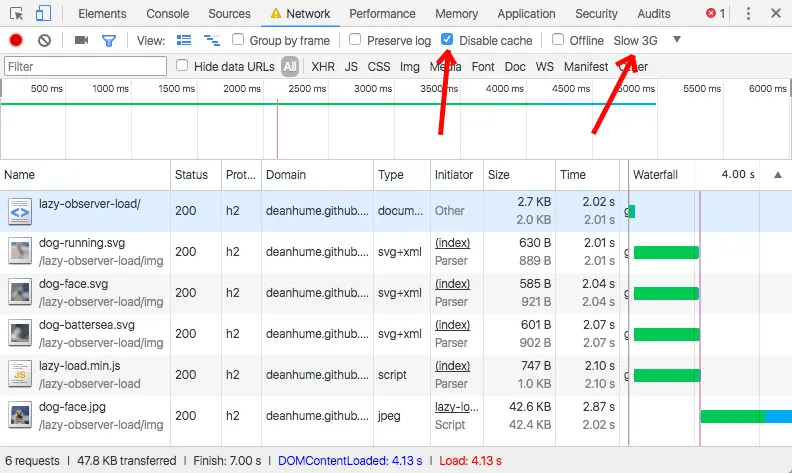The width and height of the screenshot is (792, 473).
Task: Filter requests by JS type
Action: tap(351, 67)
